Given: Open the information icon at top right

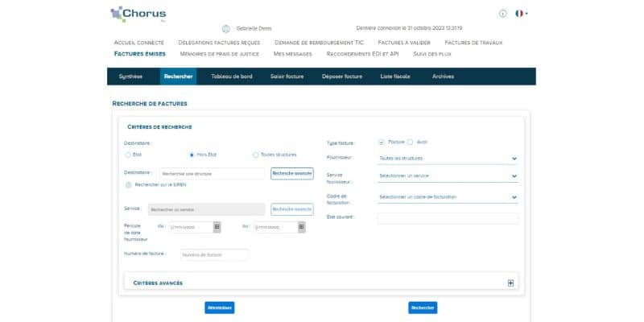Looking at the screenshot, I should click(x=502, y=14).
